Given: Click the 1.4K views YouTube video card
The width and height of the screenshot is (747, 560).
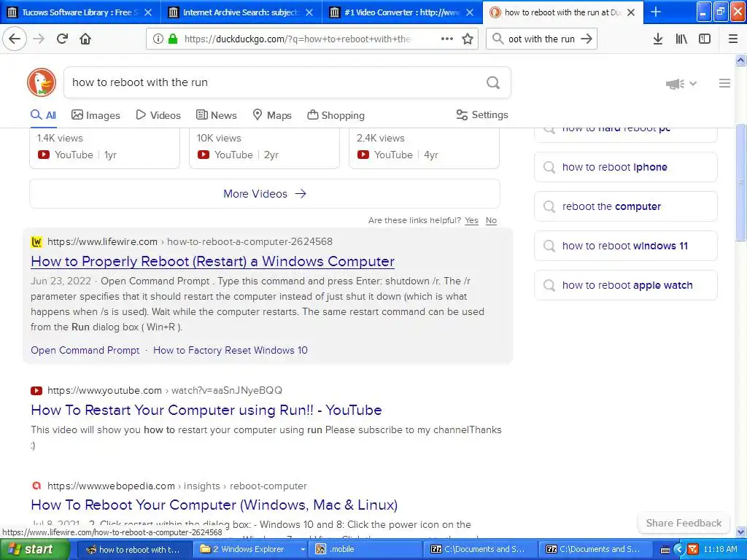Looking at the screenshot, I should coord(105,148).
